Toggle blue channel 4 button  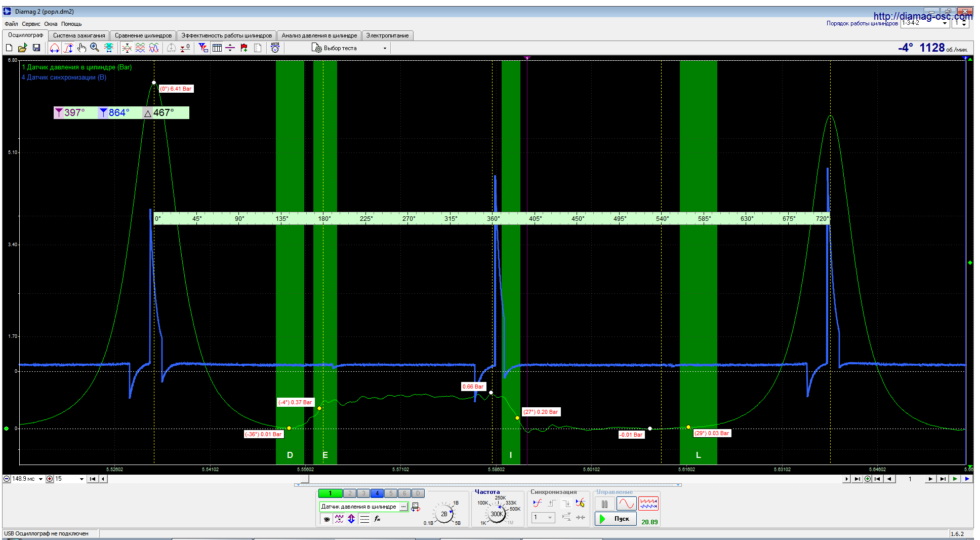pos(377,493)
